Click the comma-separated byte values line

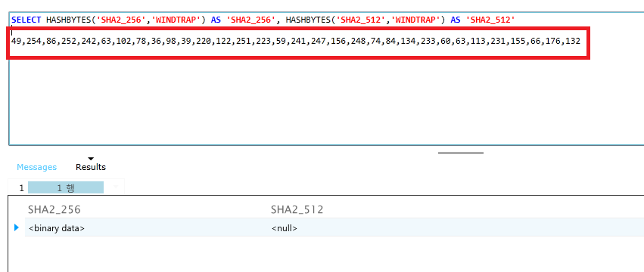click(x=296, y=41)
